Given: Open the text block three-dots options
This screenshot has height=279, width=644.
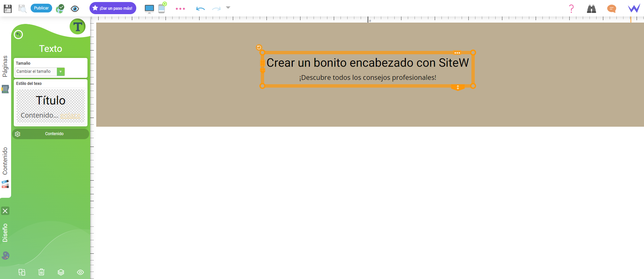Looking at the screenshot, I should [457, 53].
